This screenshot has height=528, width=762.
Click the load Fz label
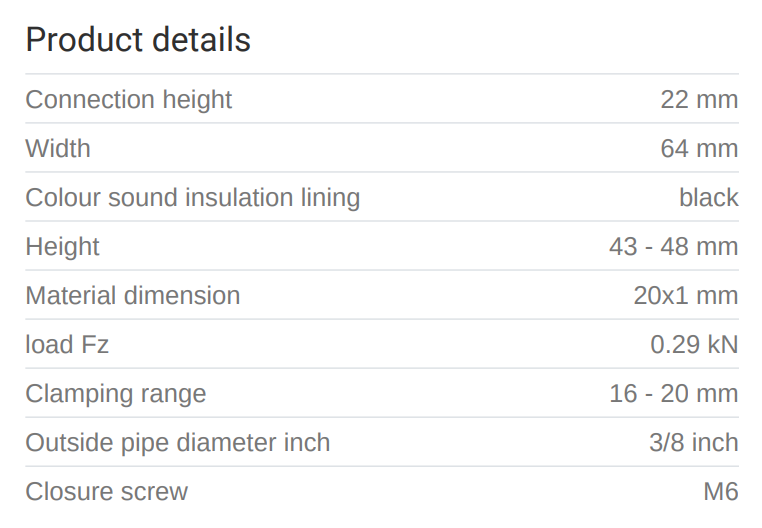[67, 345]
